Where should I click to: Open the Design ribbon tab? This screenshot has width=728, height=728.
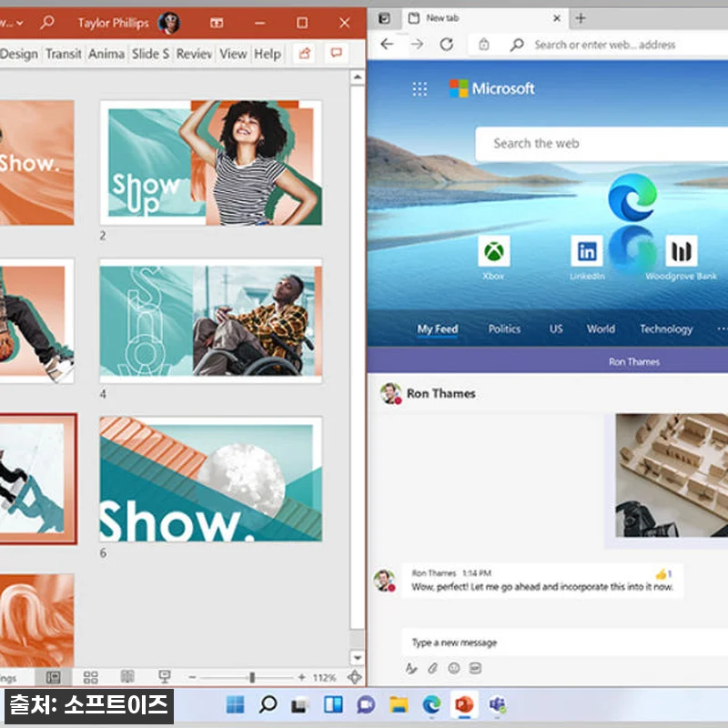[x=19, y=54]
